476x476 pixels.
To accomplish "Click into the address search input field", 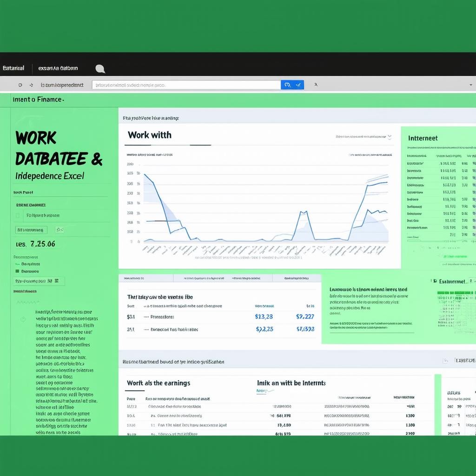I will tap(186, 85).
